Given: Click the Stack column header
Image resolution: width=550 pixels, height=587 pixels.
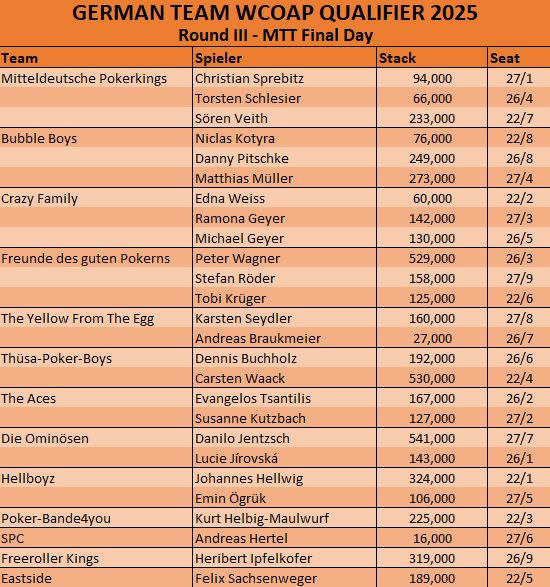Looking at the screenshot, I should 432,58.
